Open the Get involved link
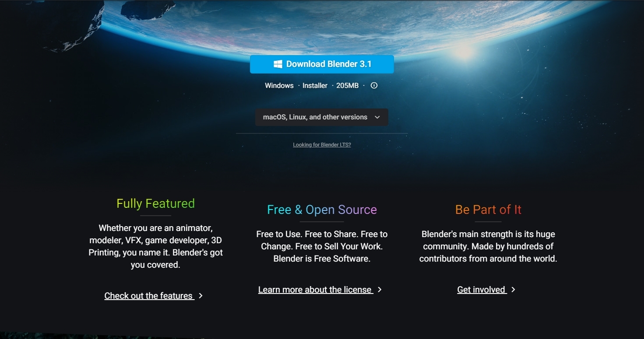Viewport: 644px width, 339px height. point(482,290)
